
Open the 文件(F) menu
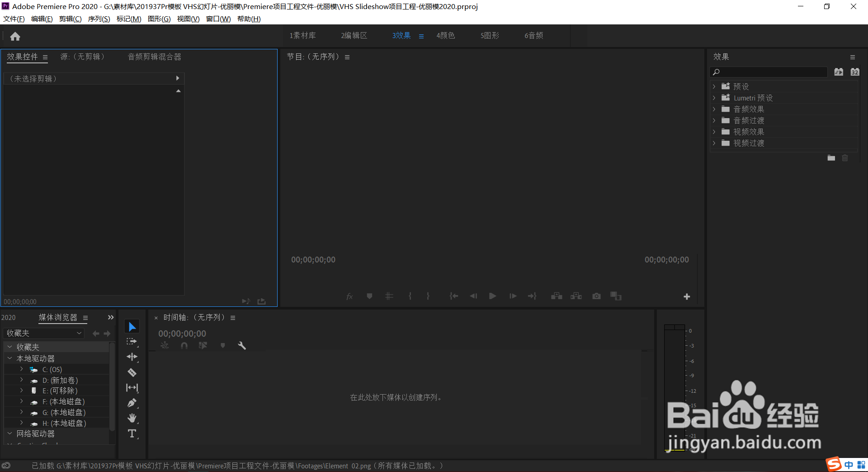click(x=14, y=19)
